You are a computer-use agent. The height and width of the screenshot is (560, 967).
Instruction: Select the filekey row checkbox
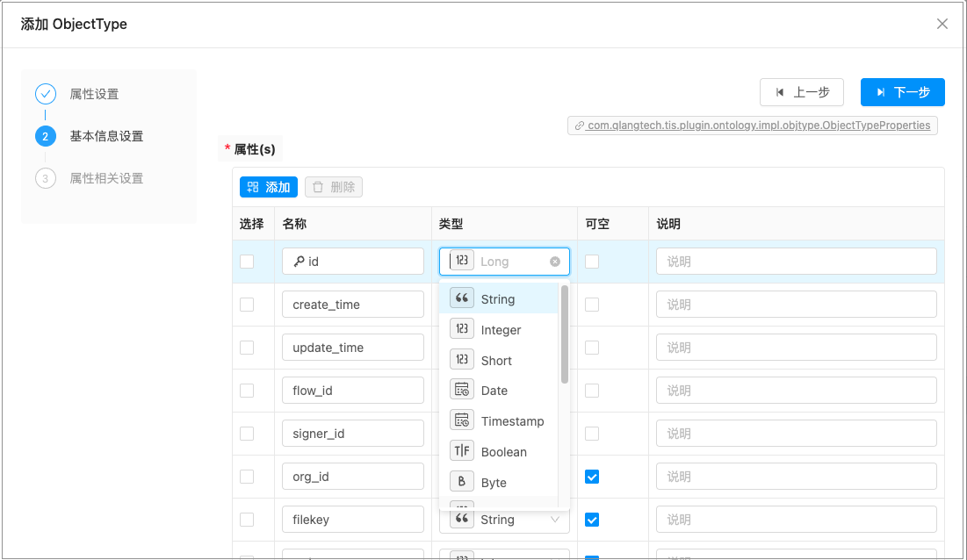coord(247,520)
